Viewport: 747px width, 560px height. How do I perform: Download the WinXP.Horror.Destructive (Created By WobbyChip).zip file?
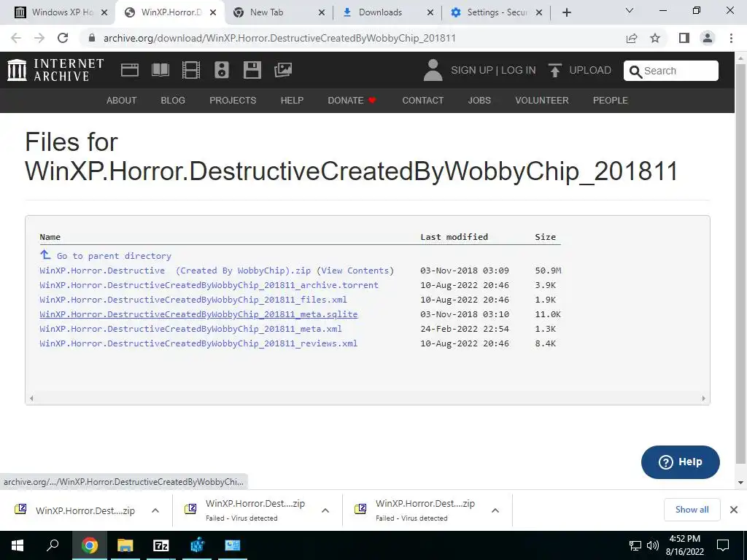pyautogui.click(x=175, y=271)
